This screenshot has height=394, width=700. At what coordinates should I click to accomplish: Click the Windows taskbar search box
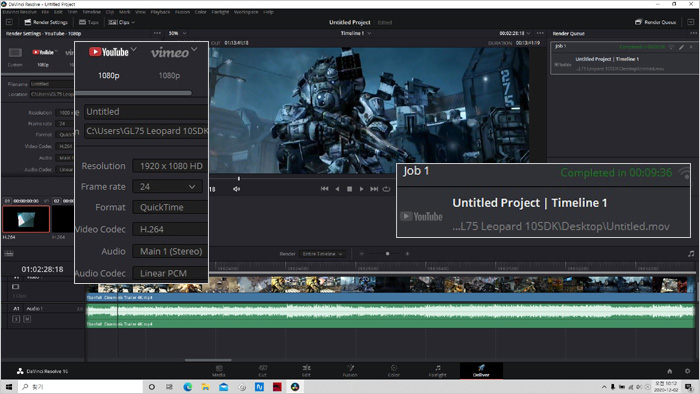81,387
